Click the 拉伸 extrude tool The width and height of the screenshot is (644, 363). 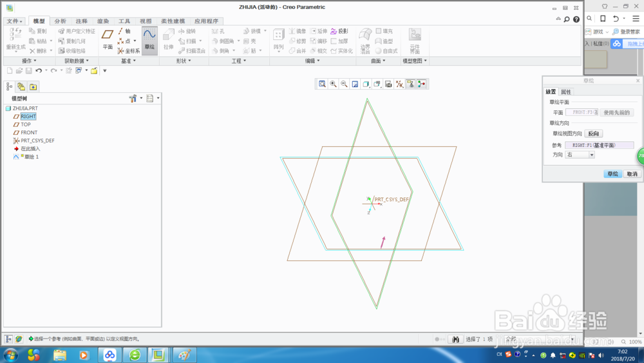[x=168, y=39]
